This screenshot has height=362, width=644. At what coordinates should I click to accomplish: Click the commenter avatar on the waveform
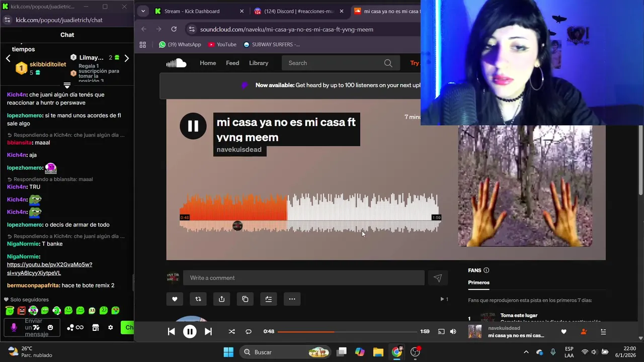(237, 226)
